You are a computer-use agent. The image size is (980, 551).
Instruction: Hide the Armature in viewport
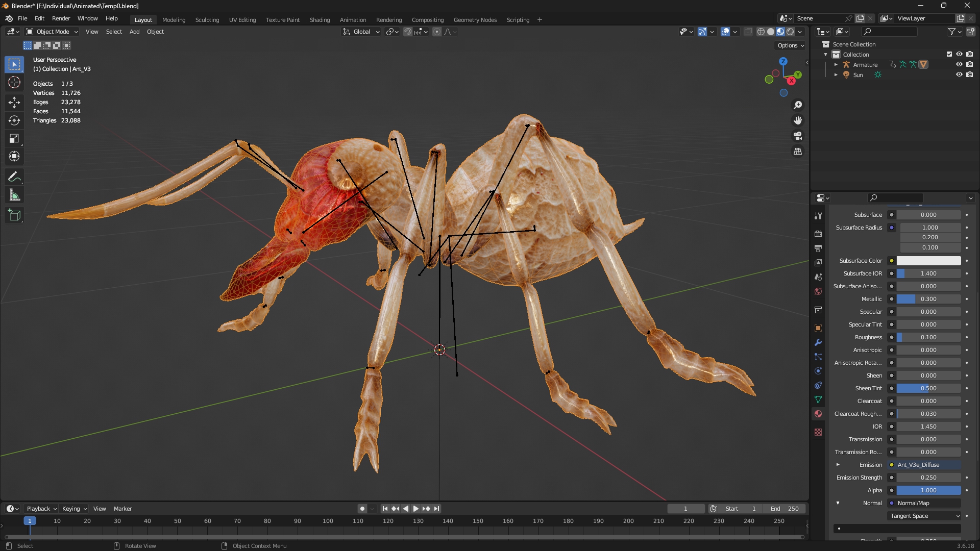tap(959, 64)
